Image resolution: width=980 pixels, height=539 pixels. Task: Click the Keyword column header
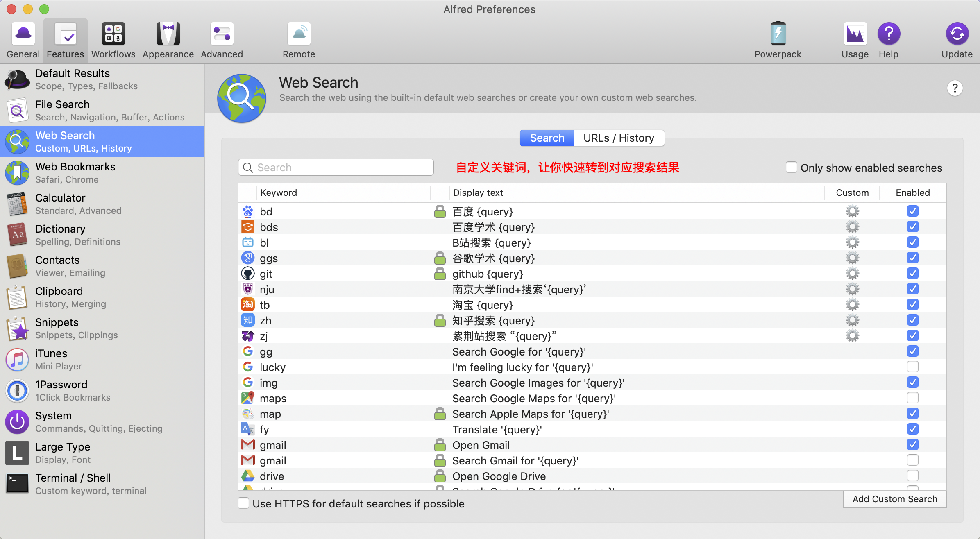279,192
